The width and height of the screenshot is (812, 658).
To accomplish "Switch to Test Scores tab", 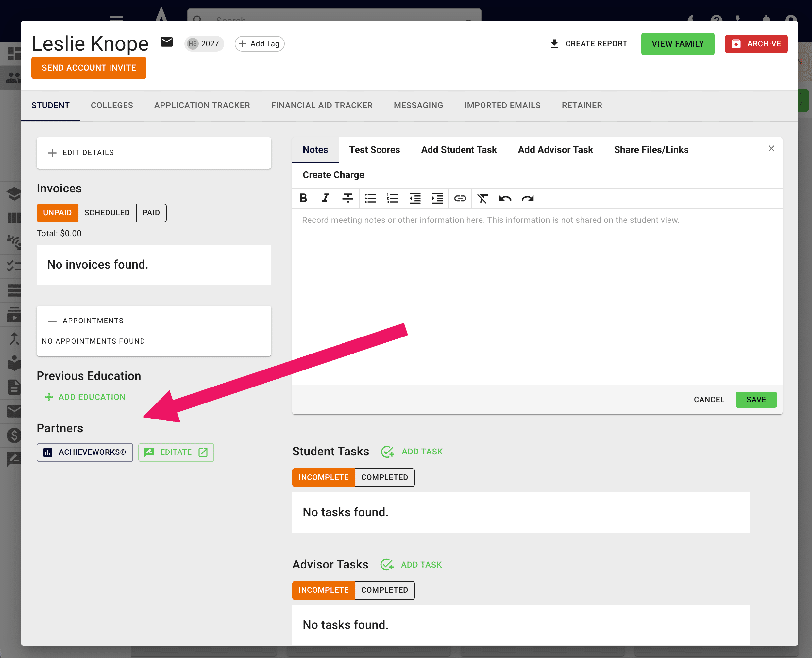I will click(374, 150).
